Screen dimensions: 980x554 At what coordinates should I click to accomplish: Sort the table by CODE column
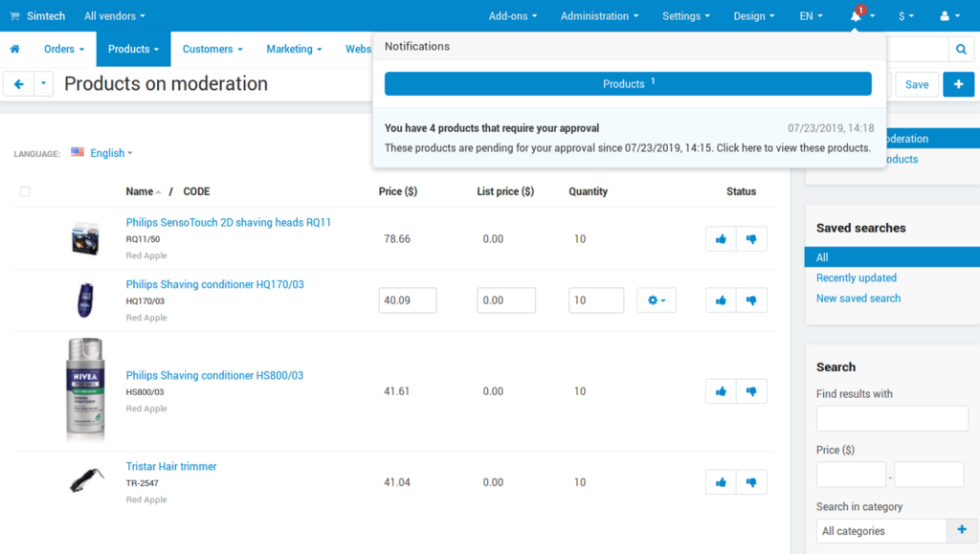(196, 191)
